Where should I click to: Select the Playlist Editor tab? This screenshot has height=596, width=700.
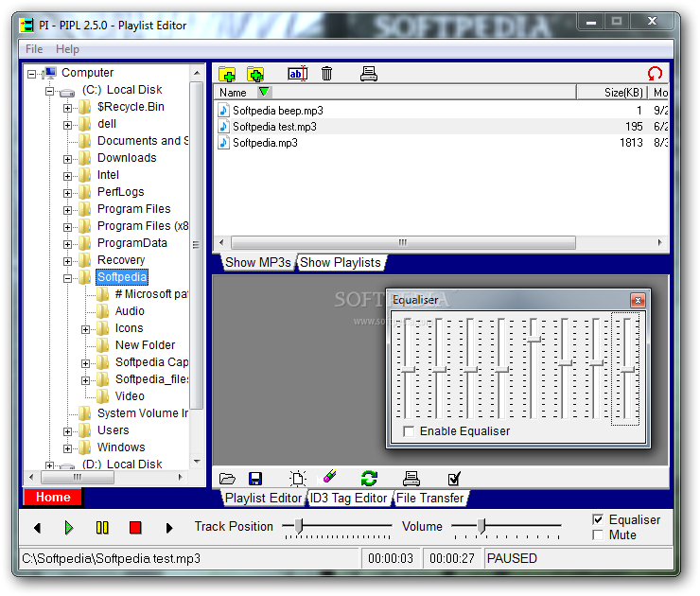pyautogui.click(x=263, y=499)
